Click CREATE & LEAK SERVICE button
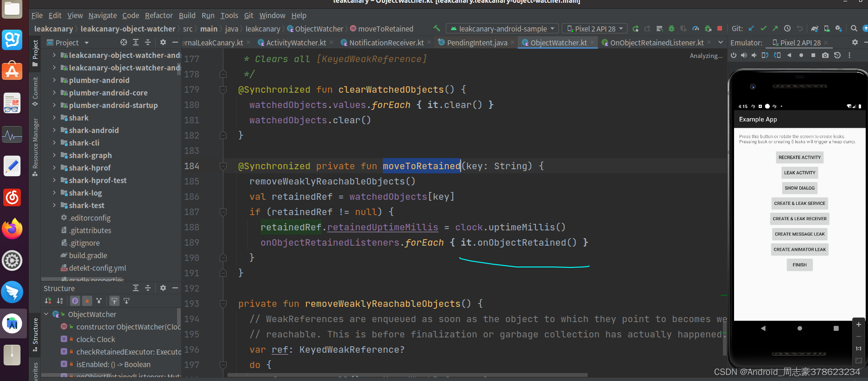 [x=799, y=203]
